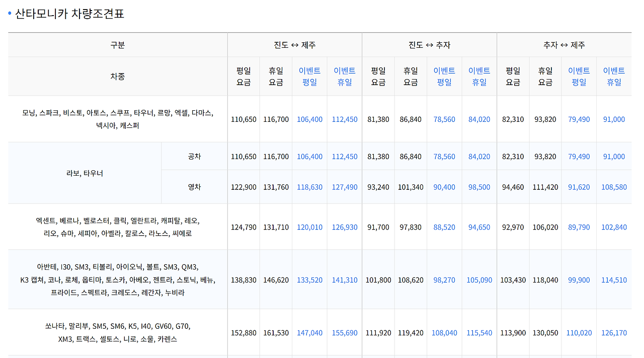
Task: Select 86,840 in the 공차 row
Action: tap(411, 157)
